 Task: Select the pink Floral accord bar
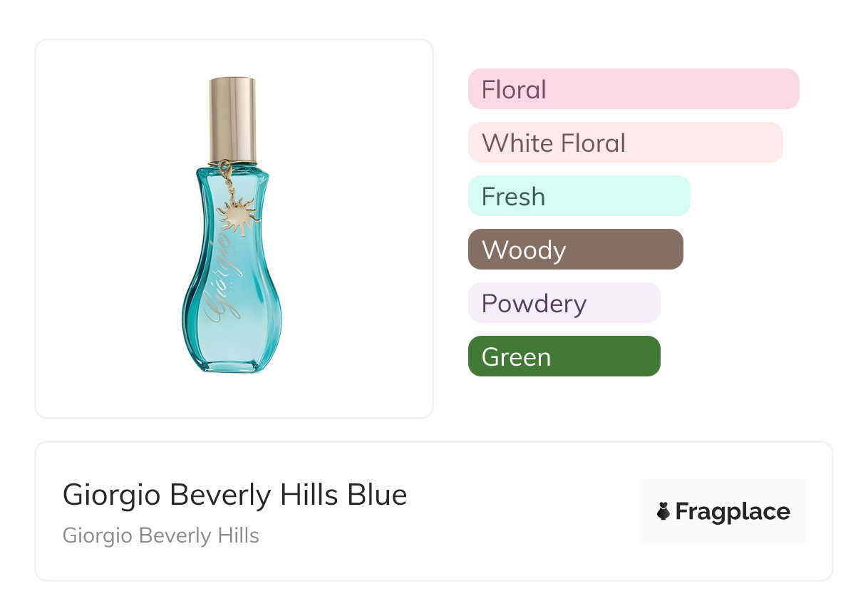tap(633, 89)
